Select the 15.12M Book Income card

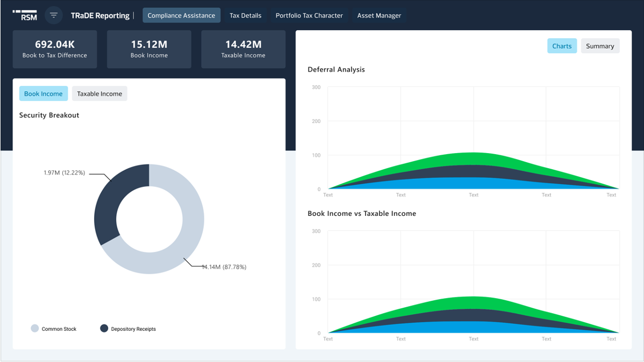pos(149,49)
